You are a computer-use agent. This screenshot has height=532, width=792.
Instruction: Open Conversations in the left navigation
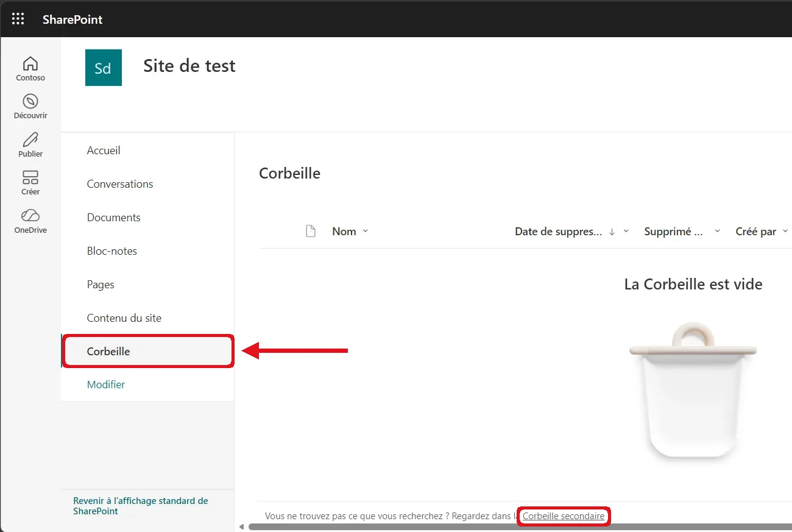point(120,184)
